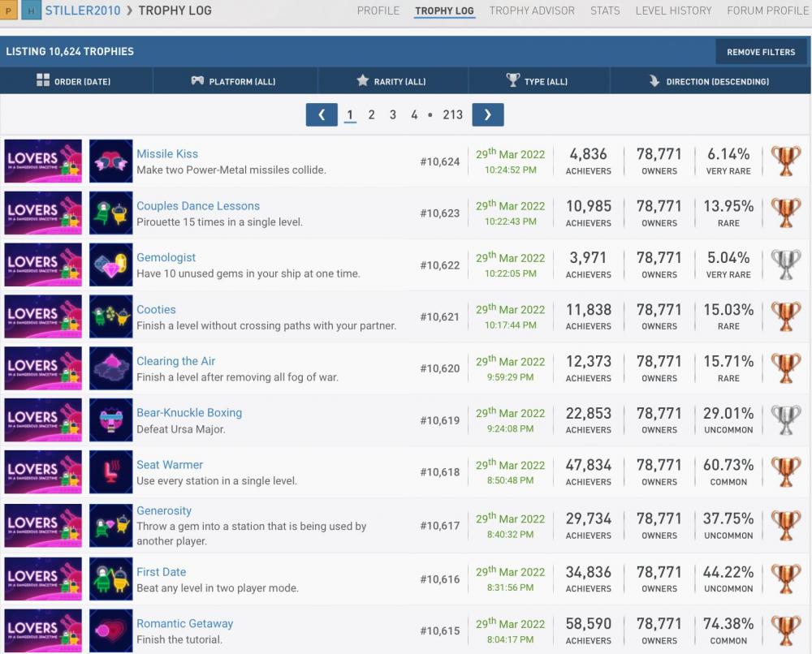This screenshot has width=812, height=654.
Task: Open the Platform (All) filter dropdown
Action: (234, 81)
